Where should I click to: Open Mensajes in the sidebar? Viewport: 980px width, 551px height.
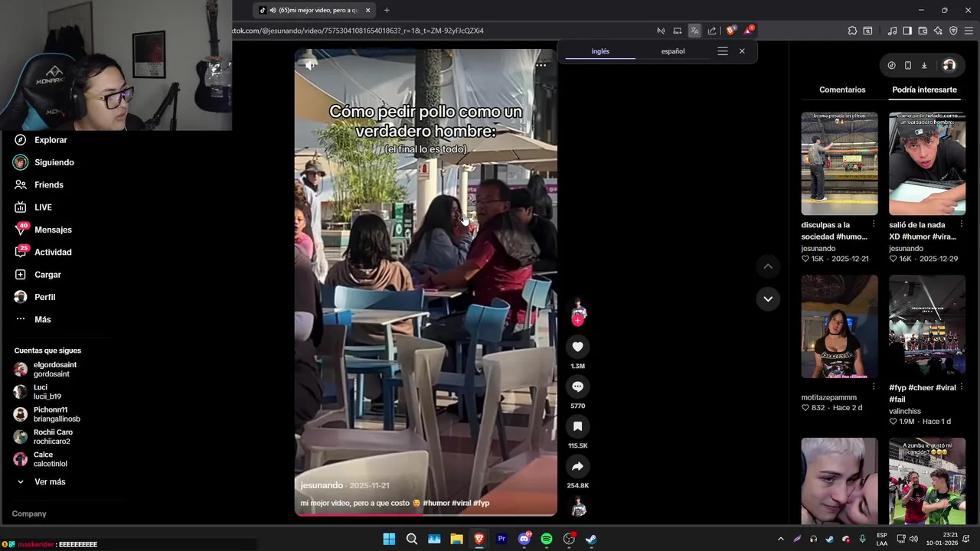click(x=43, y=230)
